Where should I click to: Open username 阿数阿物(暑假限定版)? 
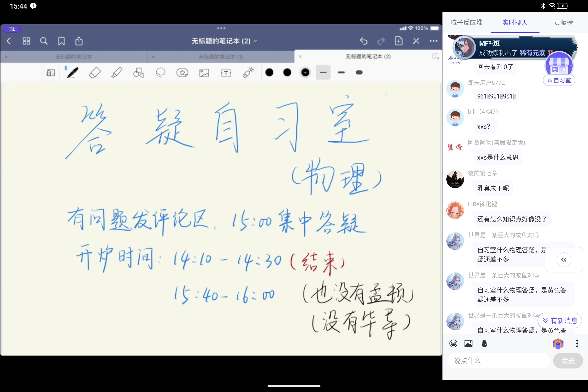point(497,143)
